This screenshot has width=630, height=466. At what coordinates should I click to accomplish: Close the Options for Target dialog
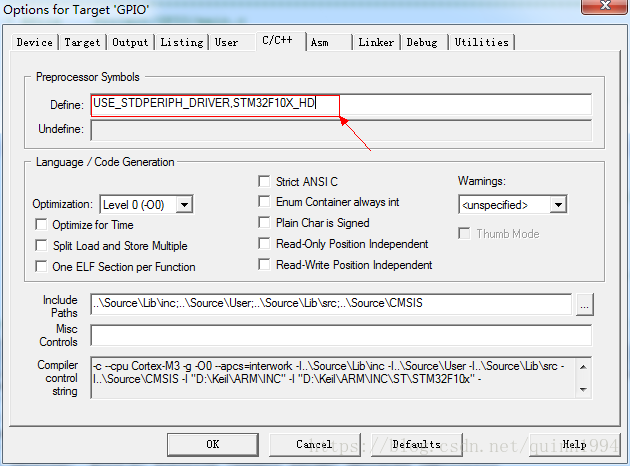(604, 6)
